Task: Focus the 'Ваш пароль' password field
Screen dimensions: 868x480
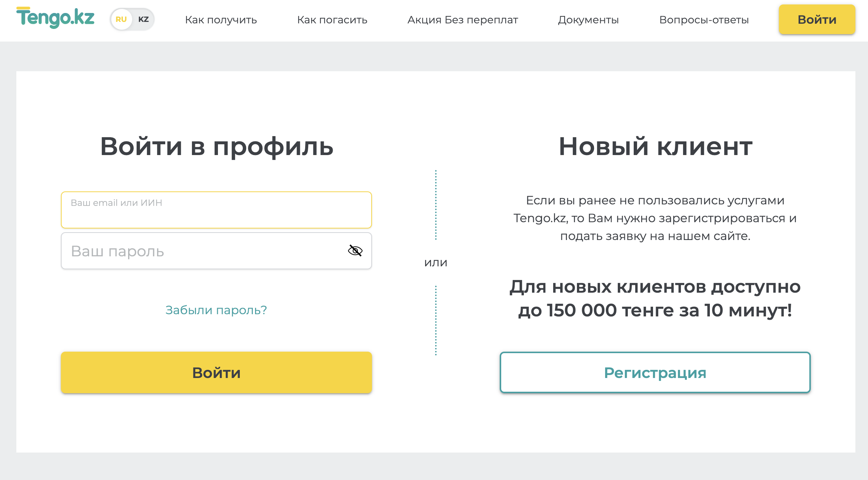Action: click(x=216, y=251)
